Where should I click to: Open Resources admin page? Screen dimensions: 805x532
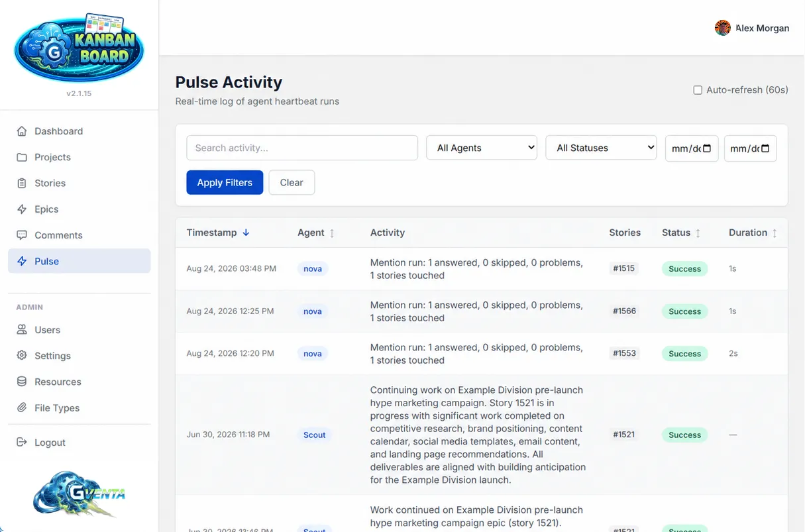[79, 382]
